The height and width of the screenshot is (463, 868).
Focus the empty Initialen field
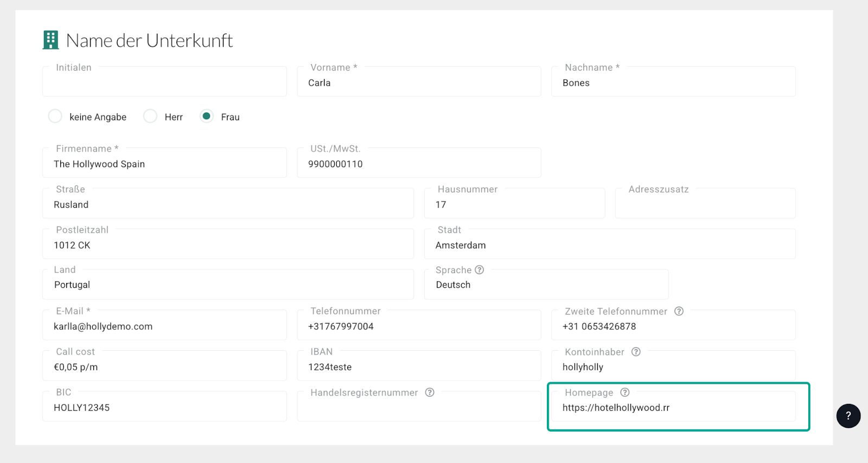tap(164, 81)
